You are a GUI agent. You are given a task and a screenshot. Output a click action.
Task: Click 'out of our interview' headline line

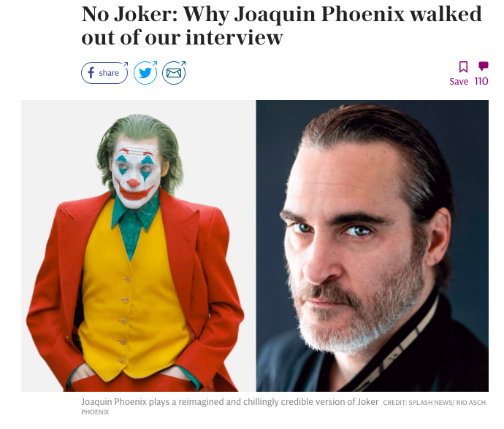[183, 37]
